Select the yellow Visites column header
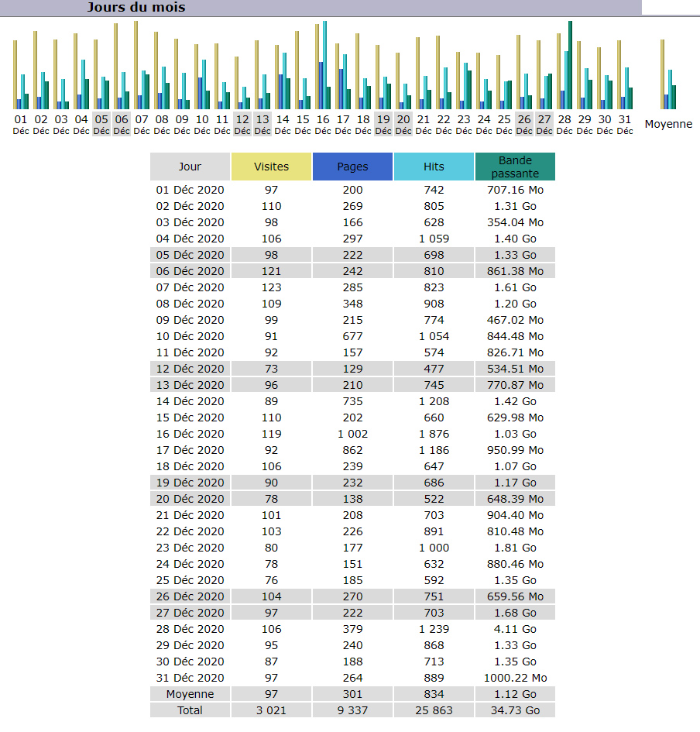The width and height of the screenshot is (700, 732). (x=271, y=167)
